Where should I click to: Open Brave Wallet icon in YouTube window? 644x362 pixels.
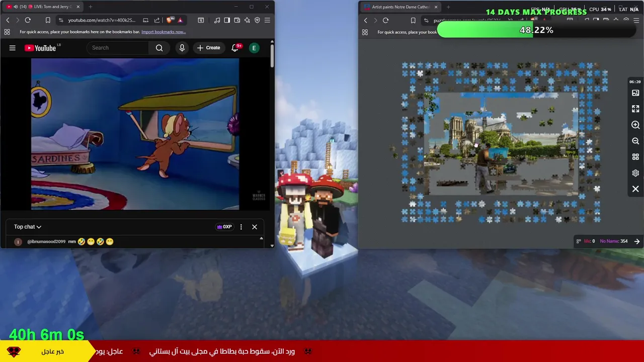(x=237, y=20)
